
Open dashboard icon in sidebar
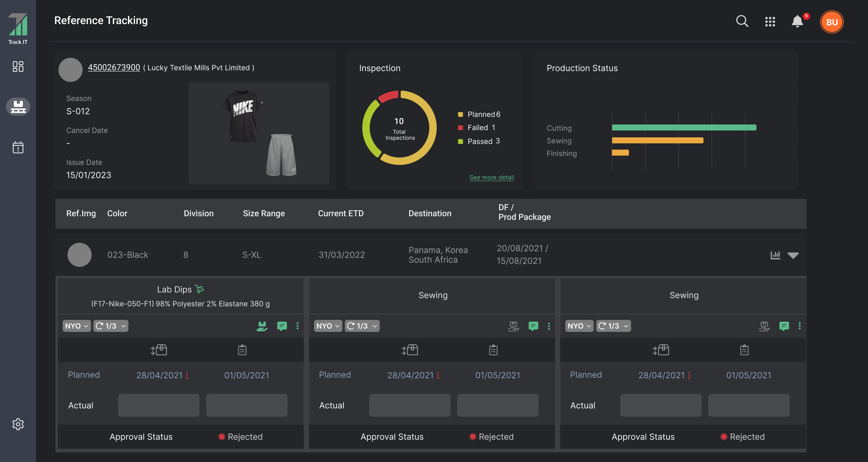pos(18,66)
